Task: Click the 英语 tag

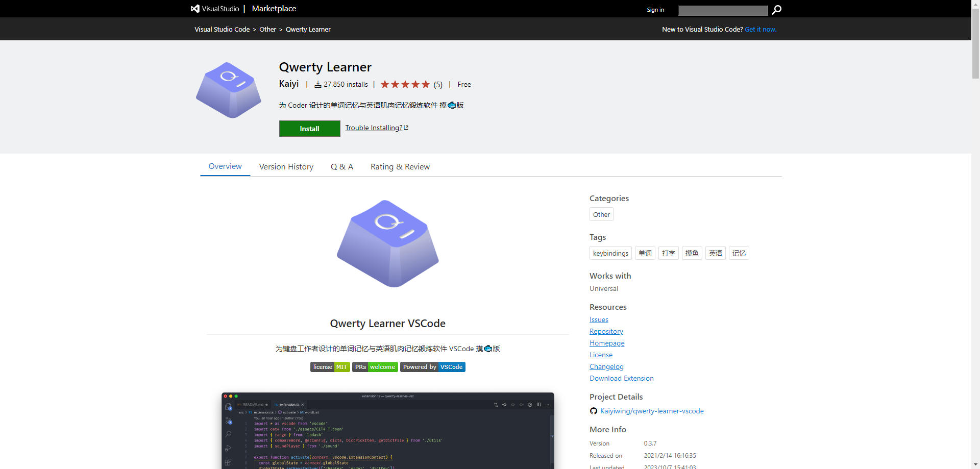Action: tap(716, 253)
